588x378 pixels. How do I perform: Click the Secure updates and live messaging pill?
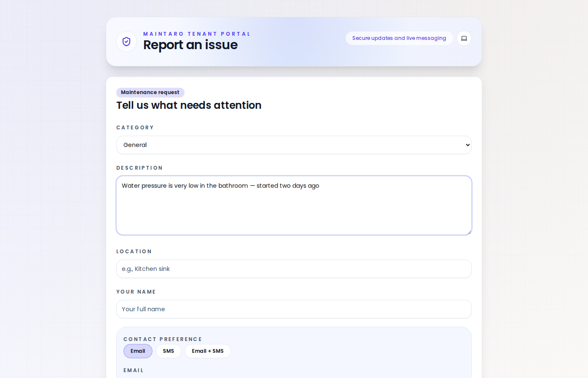click(399, 38)
